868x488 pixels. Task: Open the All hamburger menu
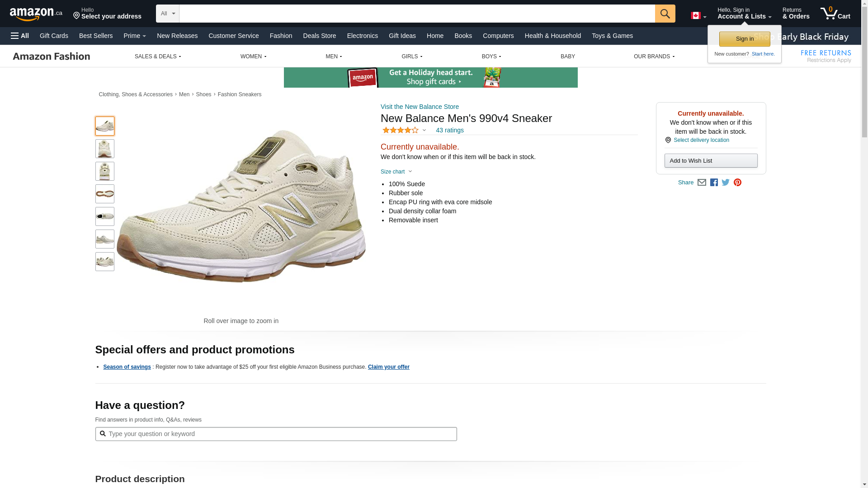tap(20, 36)
